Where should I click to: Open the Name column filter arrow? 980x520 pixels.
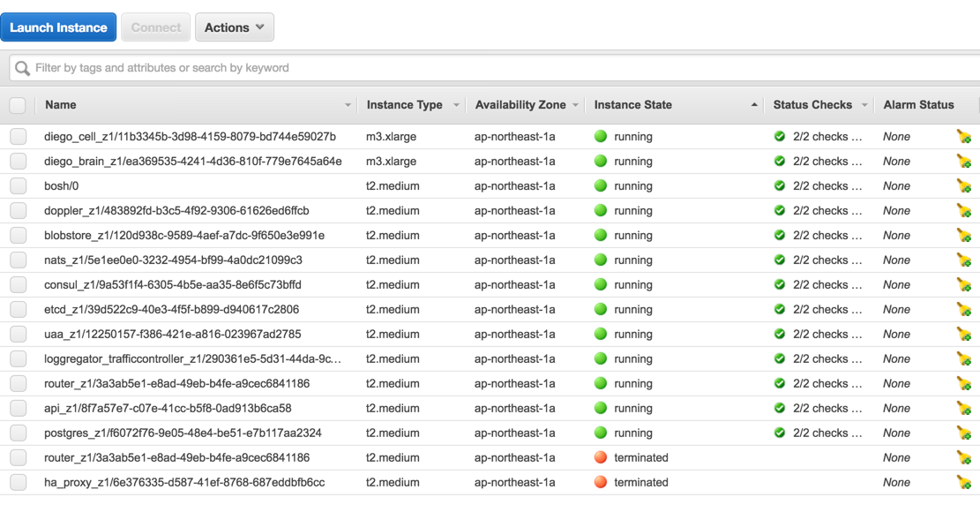tap(348, 105)
